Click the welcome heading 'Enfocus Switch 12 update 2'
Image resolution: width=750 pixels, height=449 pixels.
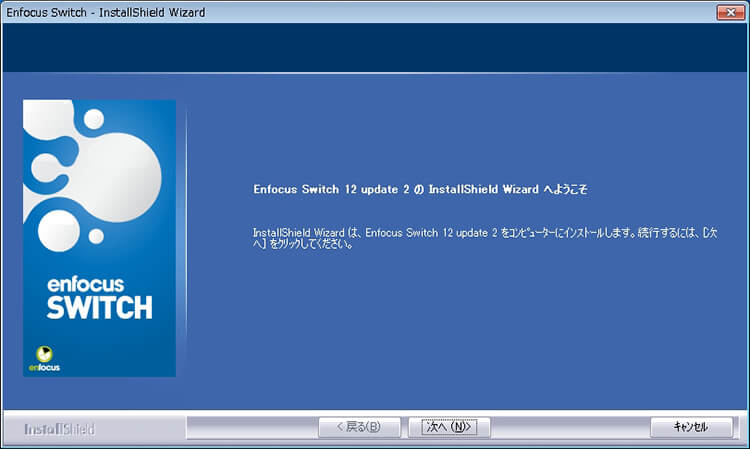[x=420, y=189]
